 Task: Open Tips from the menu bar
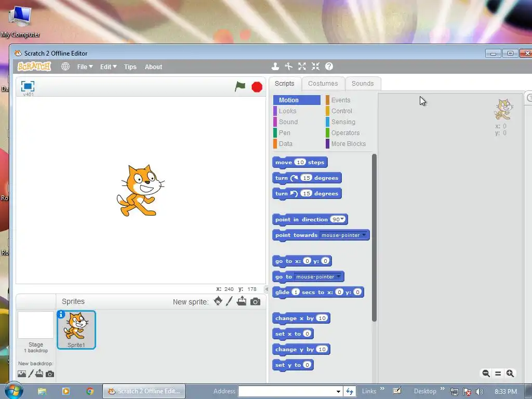point(130,67)
